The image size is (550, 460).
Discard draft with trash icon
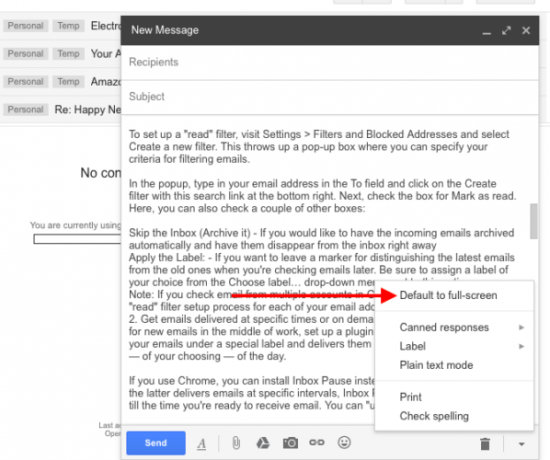(x=485, y=444)
